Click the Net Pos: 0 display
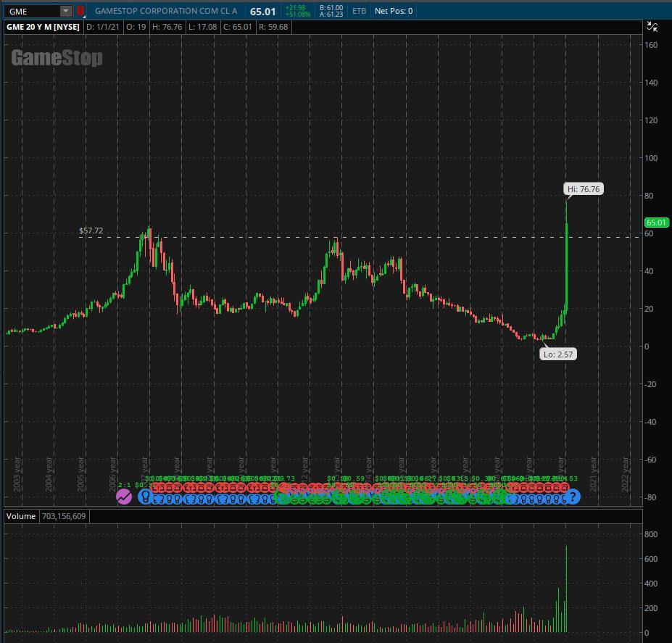 [x=393, y=11]
